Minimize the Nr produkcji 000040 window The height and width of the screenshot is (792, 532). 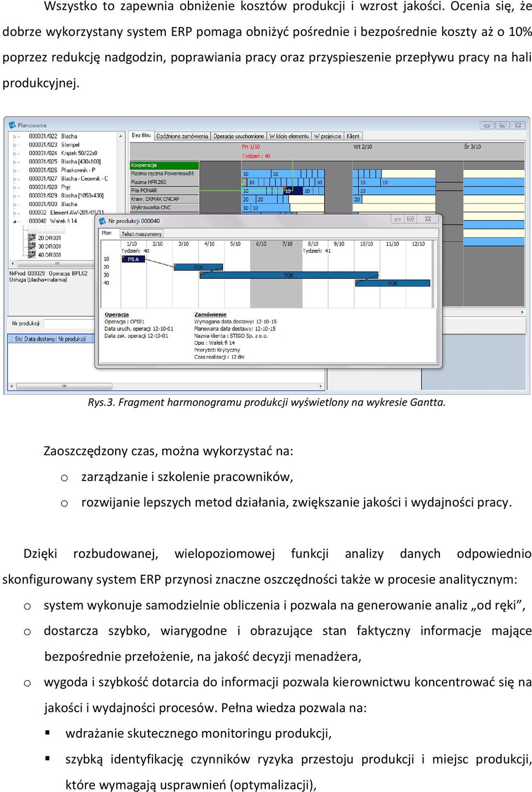coord(397,219)
